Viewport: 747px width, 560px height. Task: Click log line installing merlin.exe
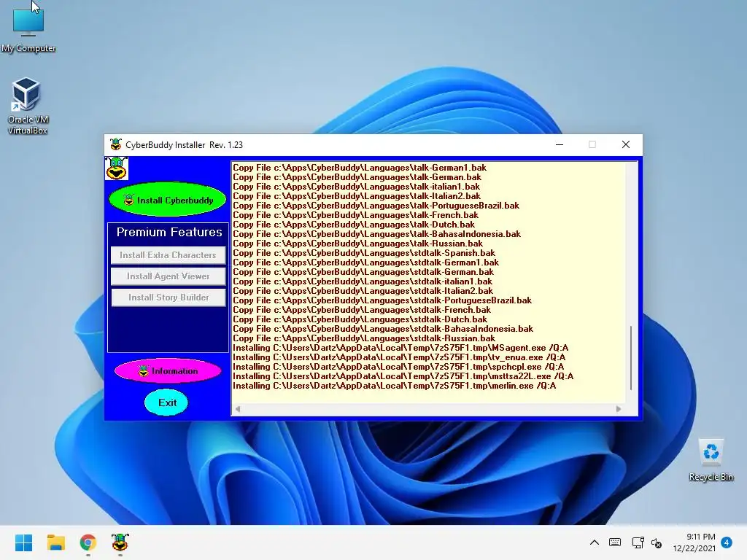395,386
